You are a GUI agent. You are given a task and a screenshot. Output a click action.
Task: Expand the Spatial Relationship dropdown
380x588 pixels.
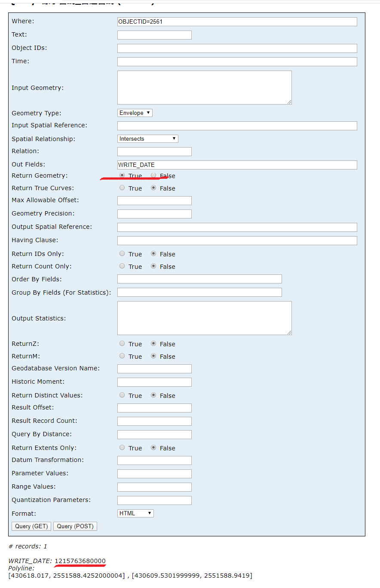point(148,139)
